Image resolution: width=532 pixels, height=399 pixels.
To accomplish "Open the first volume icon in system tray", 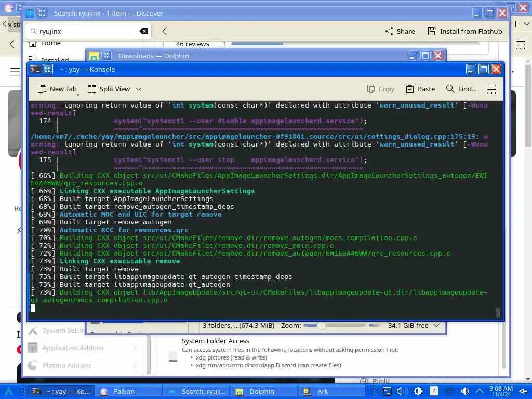I will coord(402,391).
